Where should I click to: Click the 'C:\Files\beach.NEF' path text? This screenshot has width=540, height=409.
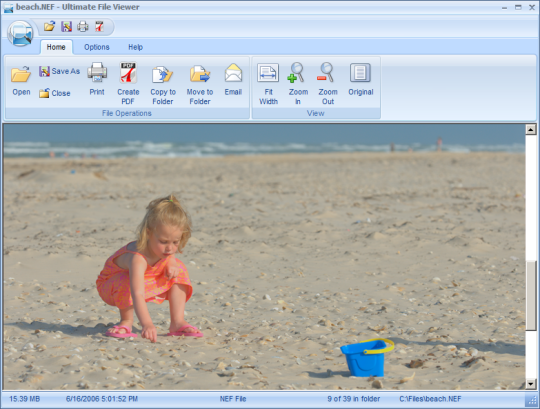430,399
